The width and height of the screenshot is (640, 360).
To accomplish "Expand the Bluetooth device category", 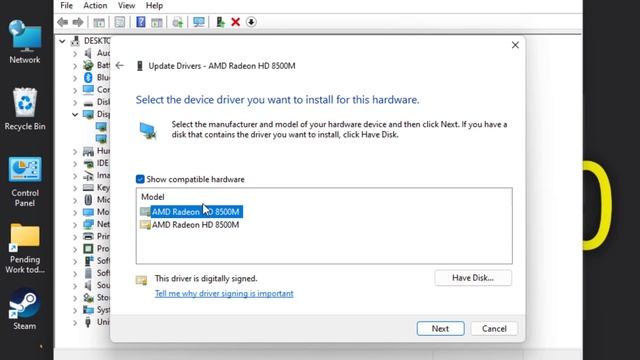I will coord(75,78).
